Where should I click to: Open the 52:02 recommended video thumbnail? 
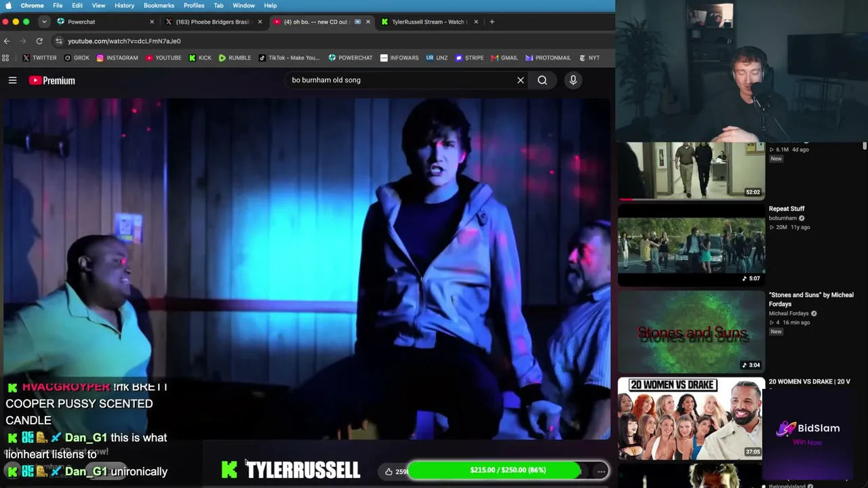click(x=692, y=169)
